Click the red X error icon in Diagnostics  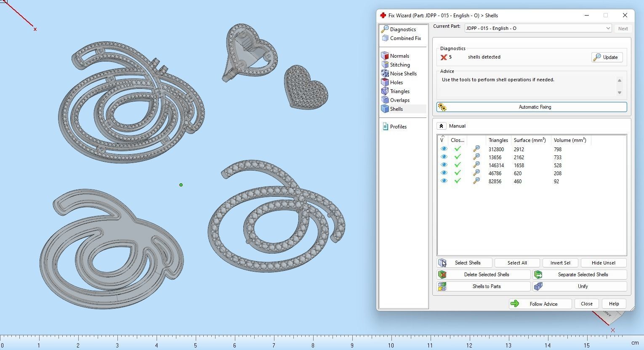[444, 57]
